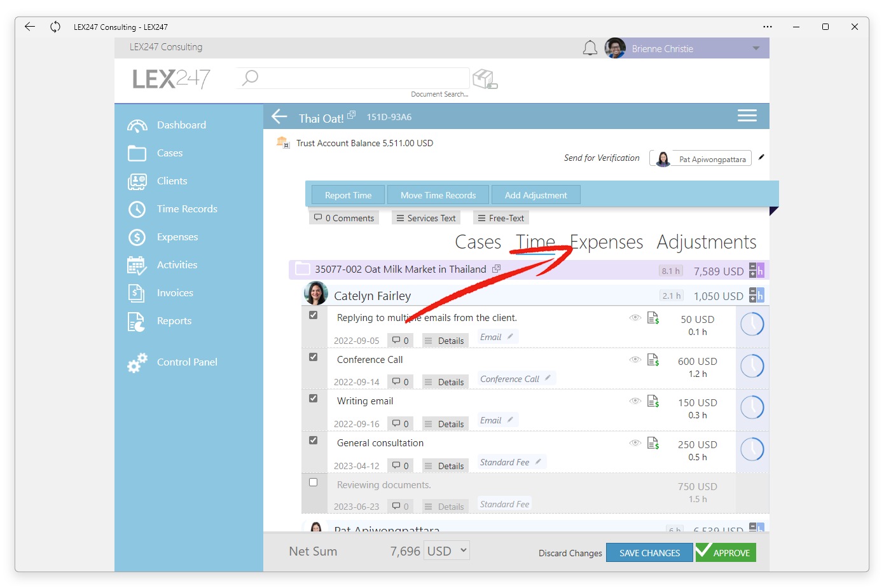Toggle eye visibility on Writing email row
This screenshot has height=588, width=884.
pos(635,401)
